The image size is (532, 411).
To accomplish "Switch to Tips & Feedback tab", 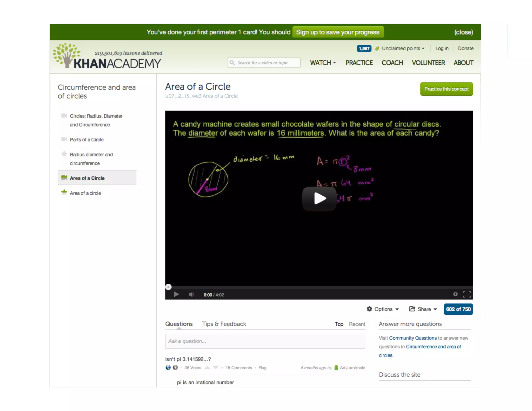I will tap(224, 324).
